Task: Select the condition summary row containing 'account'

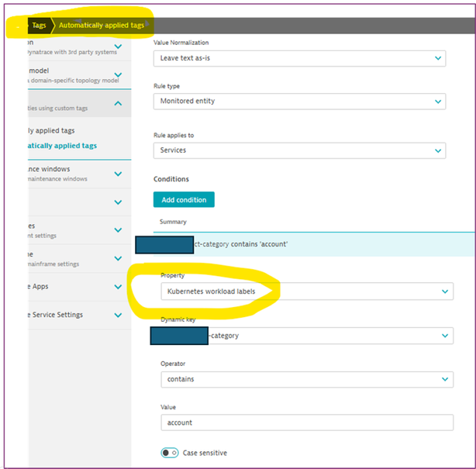Action: pyautogui.click(x=310, y=245)
